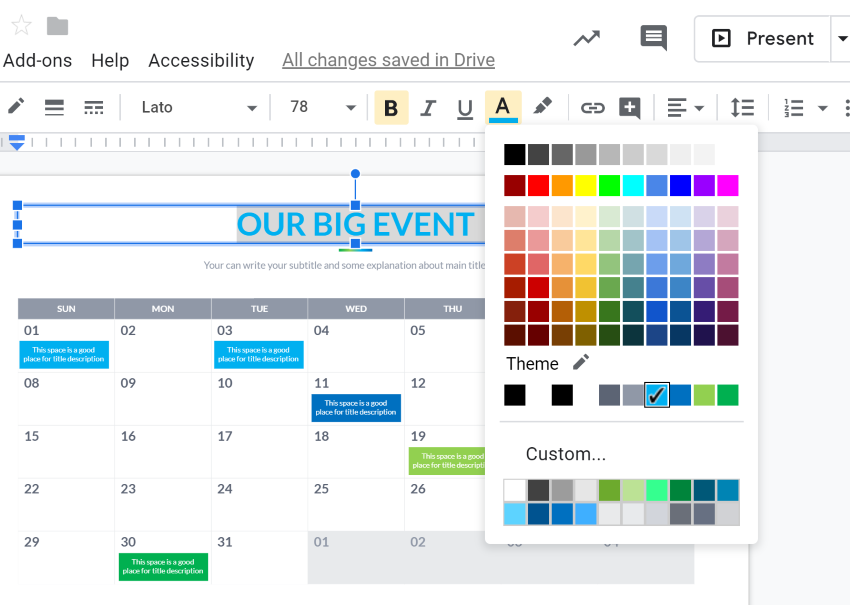Image resolution: width=850 pixels, height=605 pixels.
Task: Open the activity dashboard trend icon
Action: [587, 38]
